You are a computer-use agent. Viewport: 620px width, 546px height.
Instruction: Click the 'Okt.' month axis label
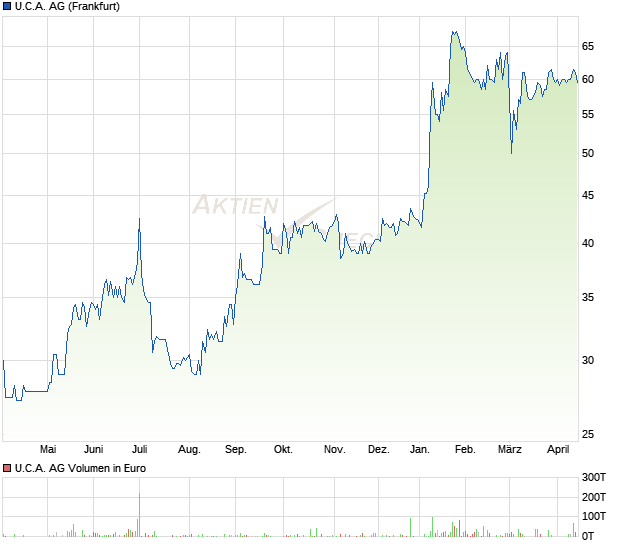click(284, 450)
